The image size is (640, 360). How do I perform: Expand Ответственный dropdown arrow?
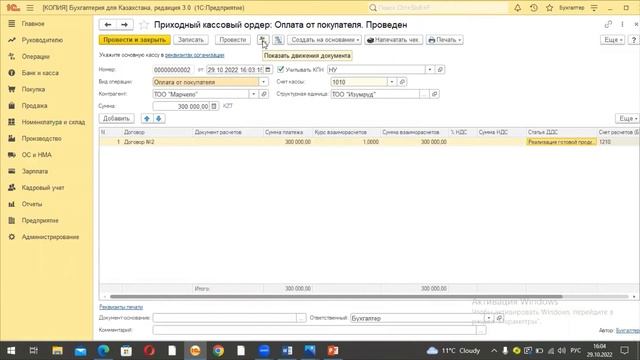pyautogui.click(x=489, y=318)
